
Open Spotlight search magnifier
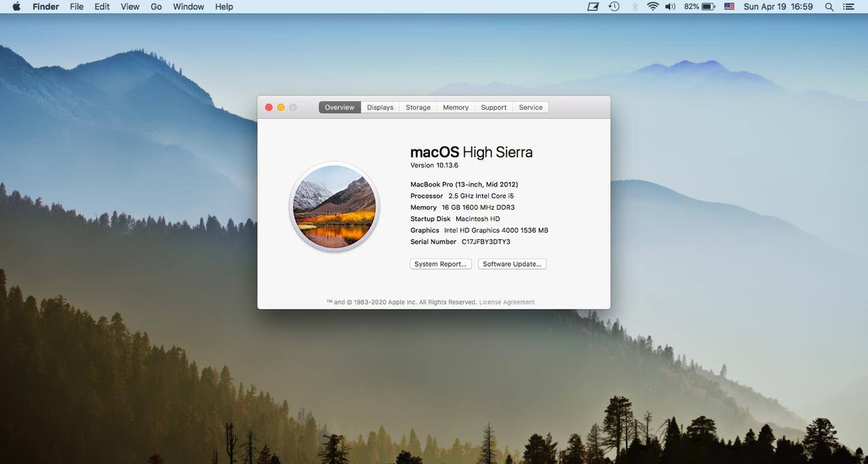(x=829, y=6)
